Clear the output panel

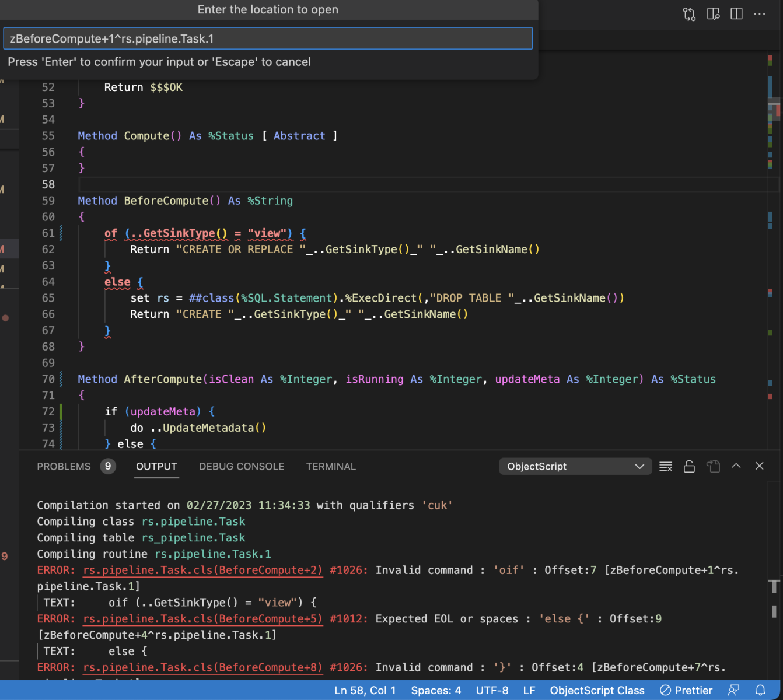(x=666, y=466)
